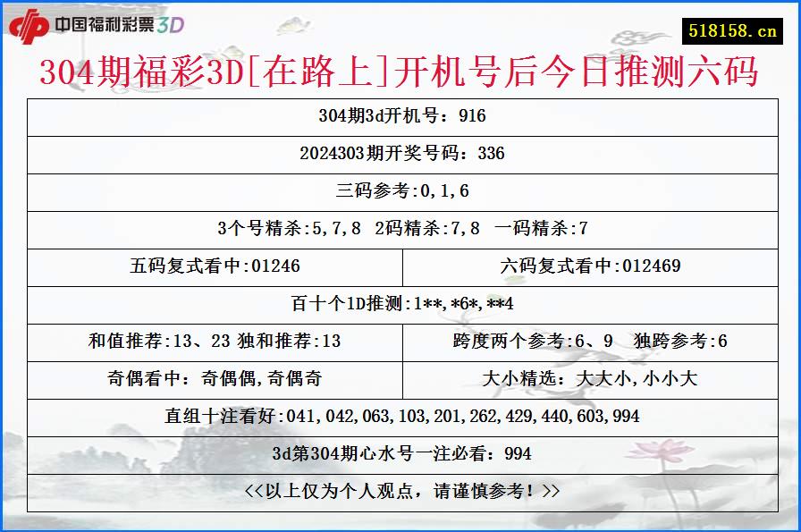Open the article title about 304期 predictions

(400, 75)
